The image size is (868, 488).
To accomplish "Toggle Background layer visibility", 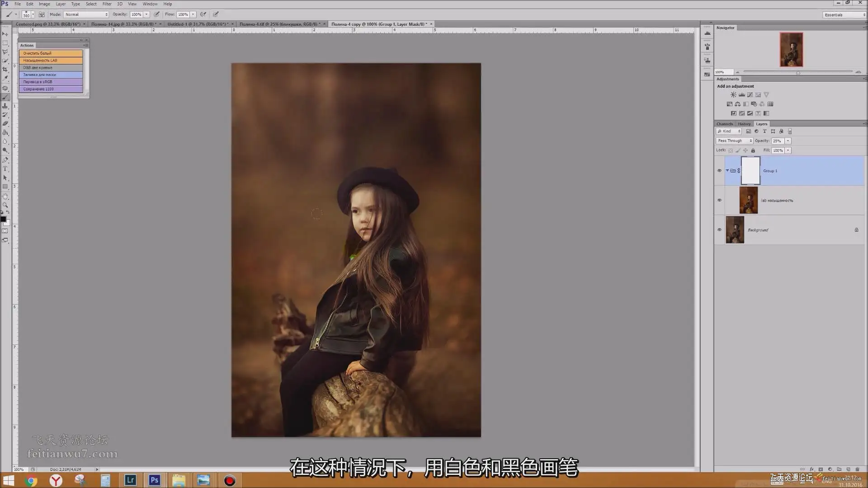I will (x=719, y=230).
